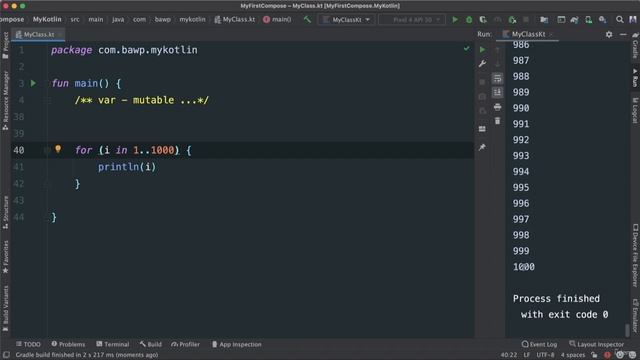Open the Build tool window
The height and width of the screenshot is (360, 640).
coord(151,344)
